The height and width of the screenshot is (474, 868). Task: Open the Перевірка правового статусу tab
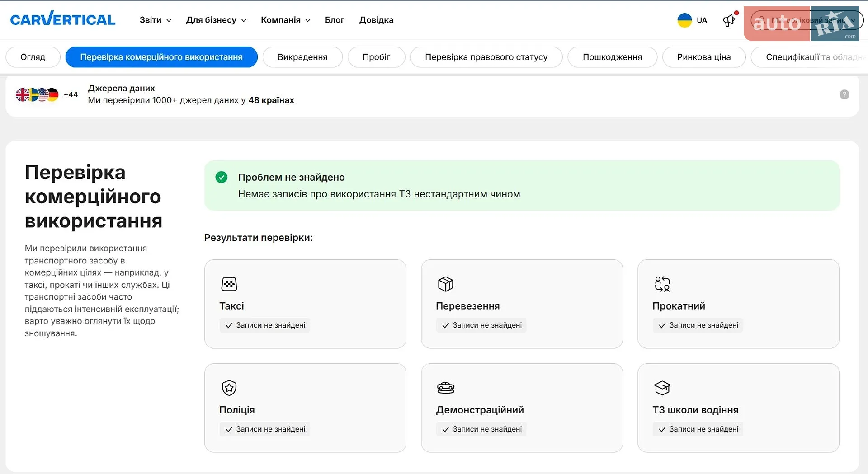(x=486, y=57)
